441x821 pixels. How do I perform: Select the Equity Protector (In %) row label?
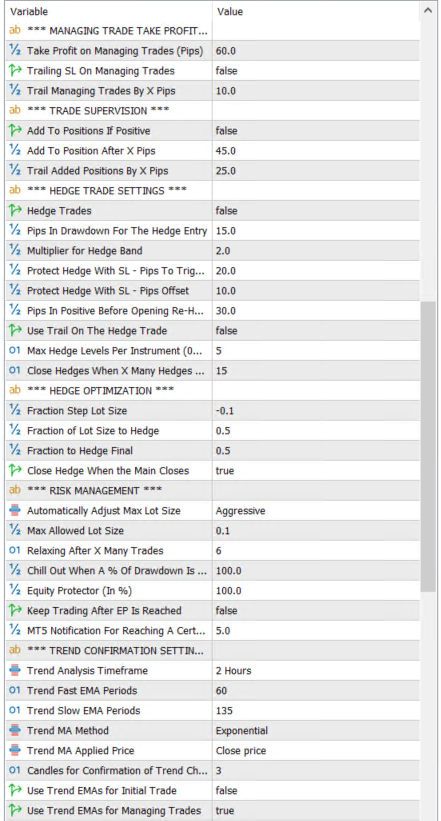(79, 591)
